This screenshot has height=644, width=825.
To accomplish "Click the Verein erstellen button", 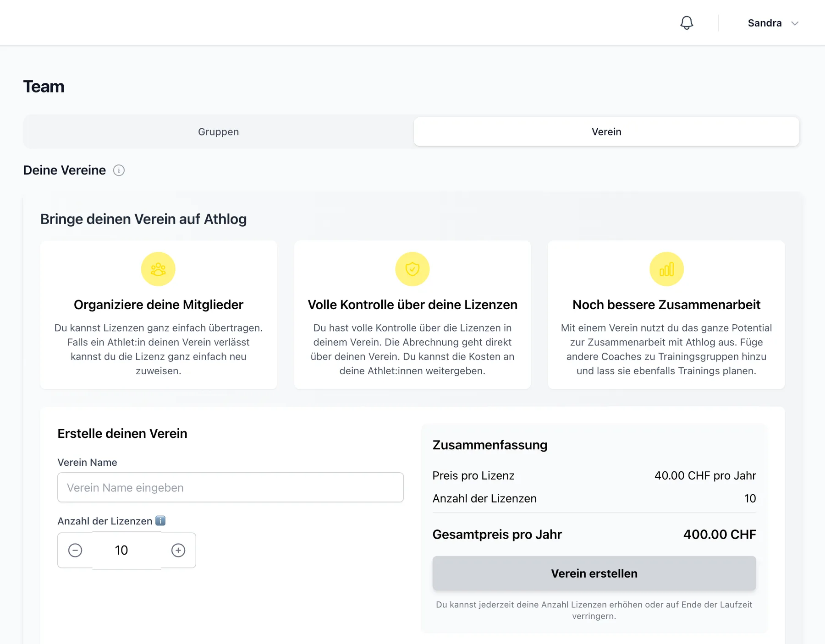I will (594, 573).
